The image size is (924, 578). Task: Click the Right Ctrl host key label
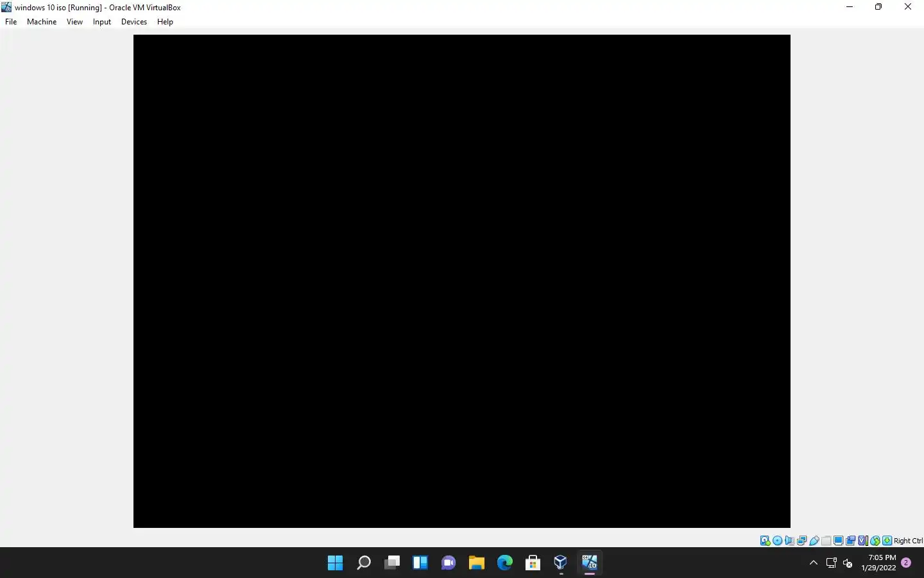point(909,541)
